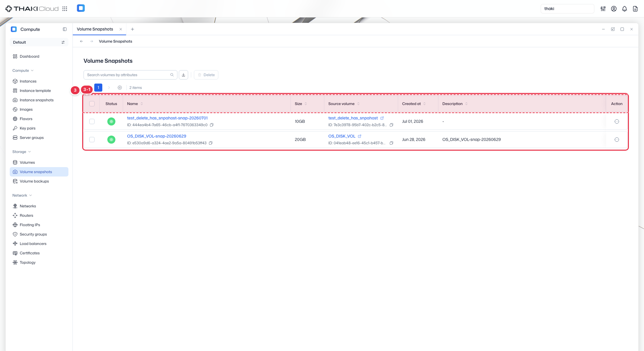Image resolution: width=644 pixels, height=351 pixels.
Task: Open the settings sliders icon in header
Action: pos(603,9)
